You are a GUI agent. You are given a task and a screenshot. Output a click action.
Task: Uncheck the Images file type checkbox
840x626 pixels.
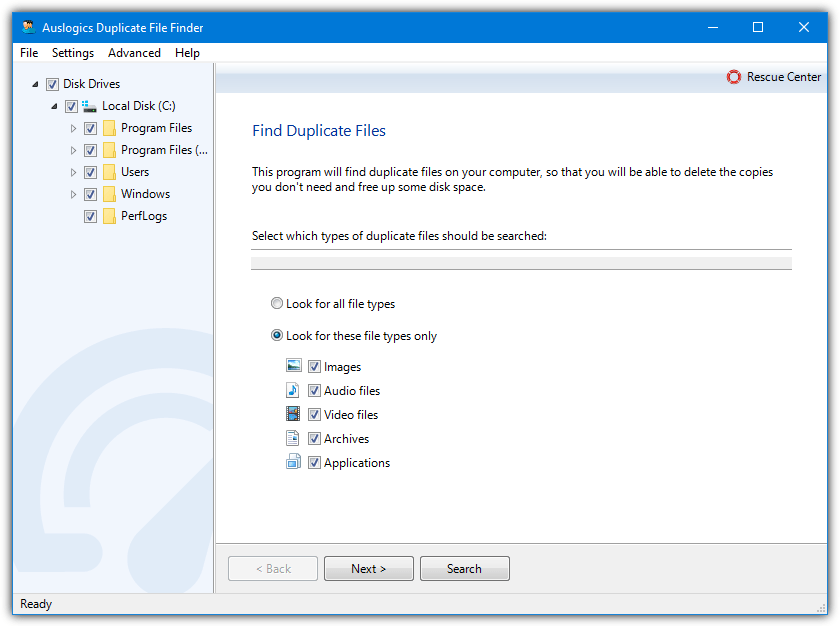pyautogui.click(x=314, y=367)
